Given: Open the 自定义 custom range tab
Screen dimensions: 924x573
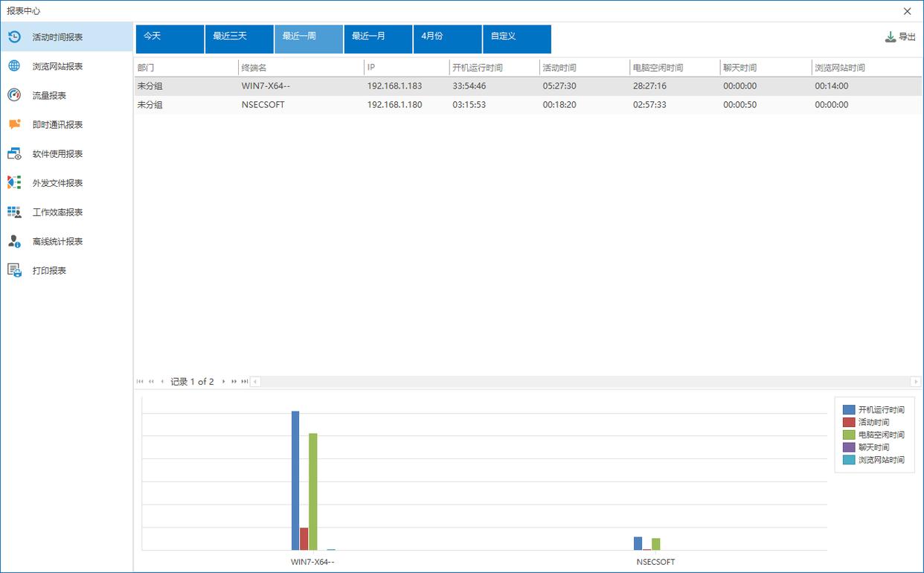Looking at the screenshot, I should (516, 39).
